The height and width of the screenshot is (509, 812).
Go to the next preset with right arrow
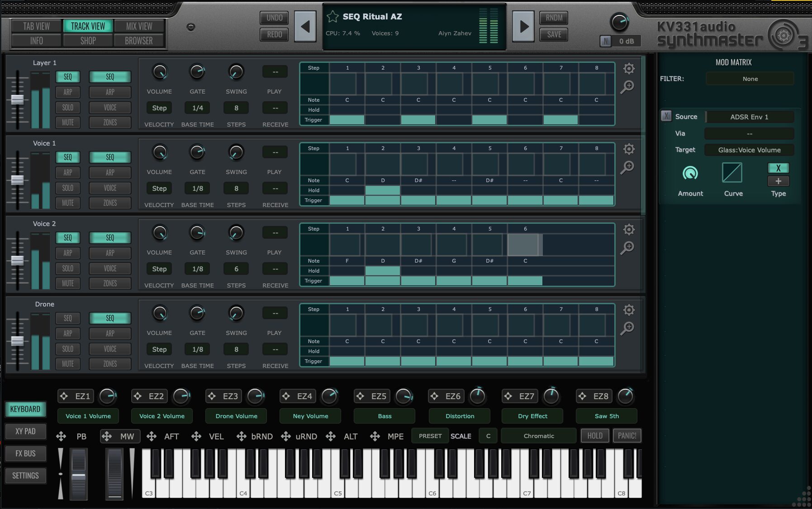[523, 27]
